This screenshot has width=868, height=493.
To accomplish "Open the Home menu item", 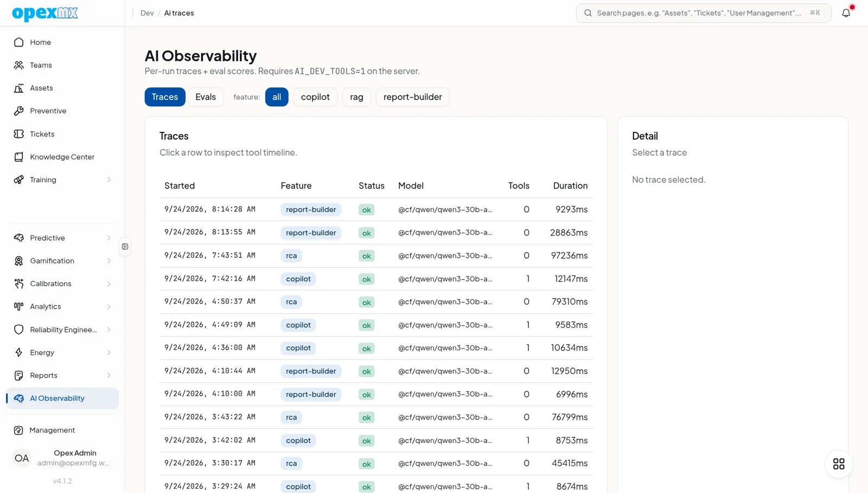I will (x=62, y=42).
